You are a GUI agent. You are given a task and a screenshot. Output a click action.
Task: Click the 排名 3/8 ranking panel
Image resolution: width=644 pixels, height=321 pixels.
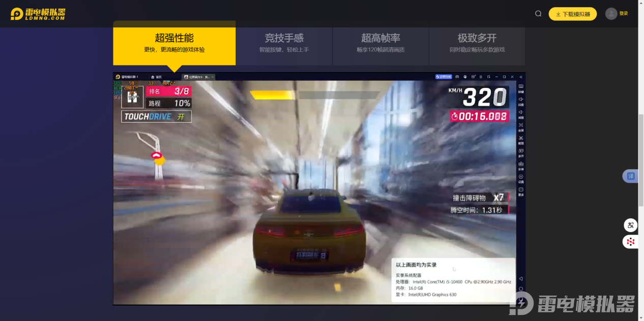coord(168,91)
